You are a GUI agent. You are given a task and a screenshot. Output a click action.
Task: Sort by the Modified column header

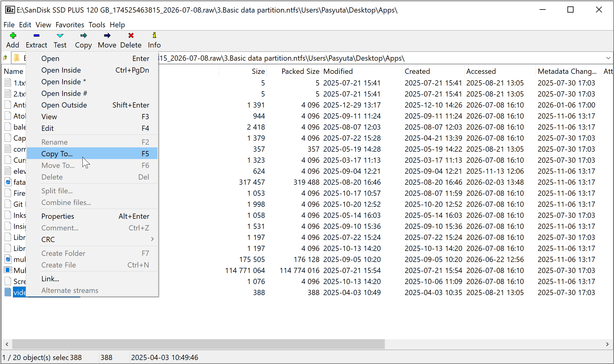click(338, 71)
